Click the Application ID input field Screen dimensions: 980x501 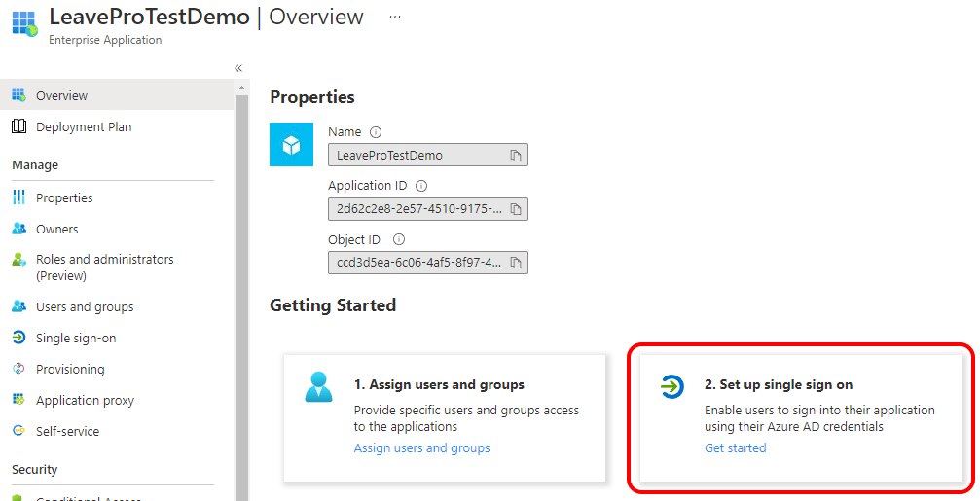(427, 208)
